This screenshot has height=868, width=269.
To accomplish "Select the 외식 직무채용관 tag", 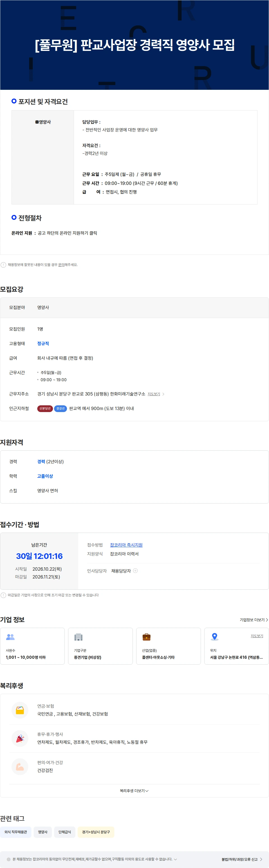I will point(16,832).
